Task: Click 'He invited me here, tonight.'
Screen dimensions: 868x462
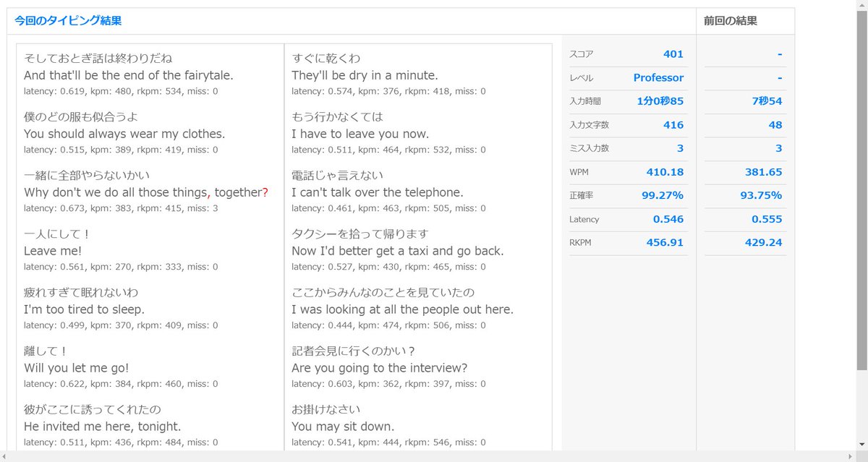Action: click(103, 427)
